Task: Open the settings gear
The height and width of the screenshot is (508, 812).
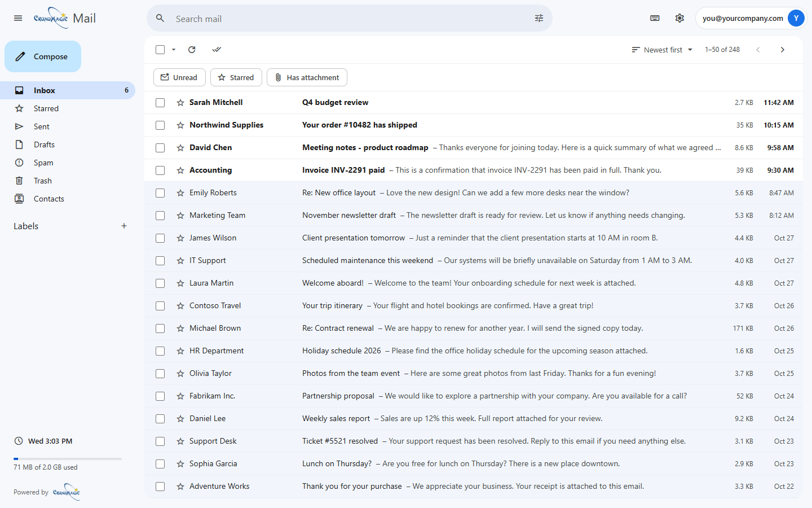Action: coord(679,18)
